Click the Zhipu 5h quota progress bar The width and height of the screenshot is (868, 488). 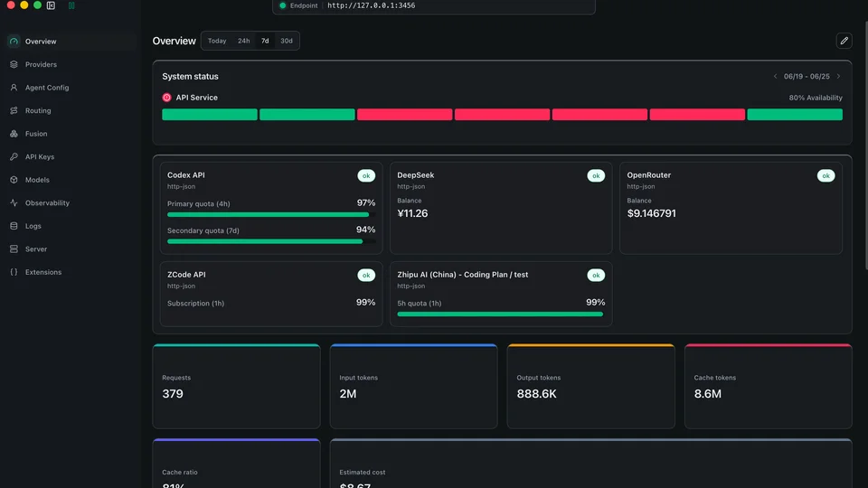pos(501,314)
